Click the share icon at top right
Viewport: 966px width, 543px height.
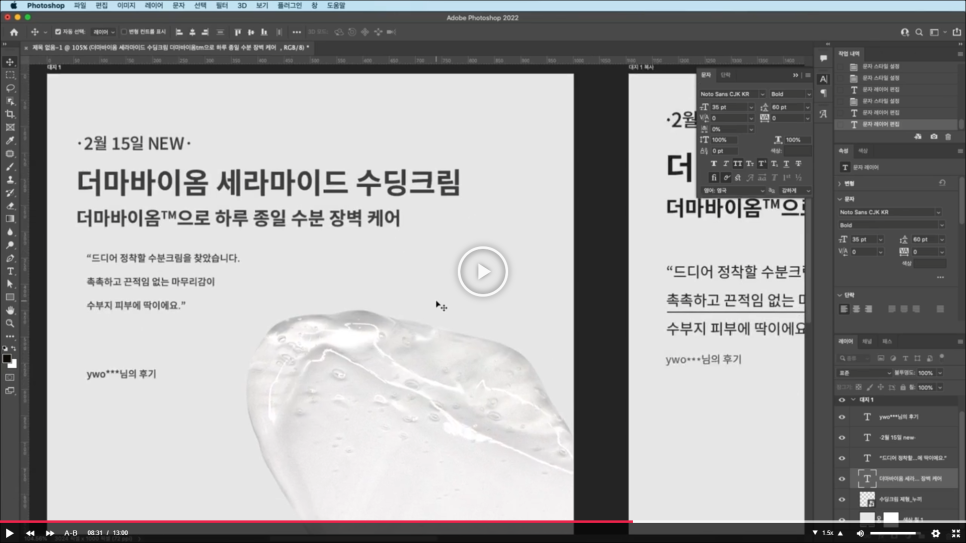tap(957, 32)
